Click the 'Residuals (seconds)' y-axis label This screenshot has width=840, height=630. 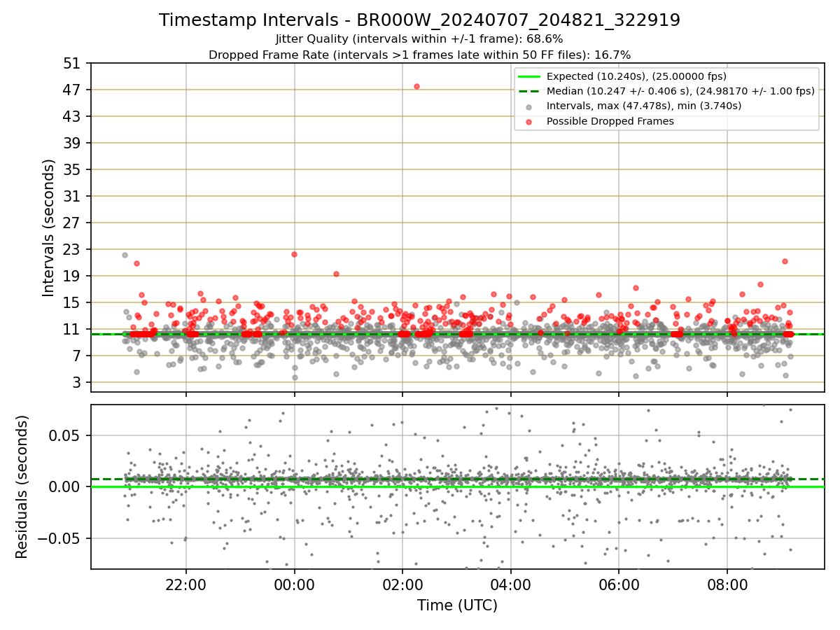(22, 486)
